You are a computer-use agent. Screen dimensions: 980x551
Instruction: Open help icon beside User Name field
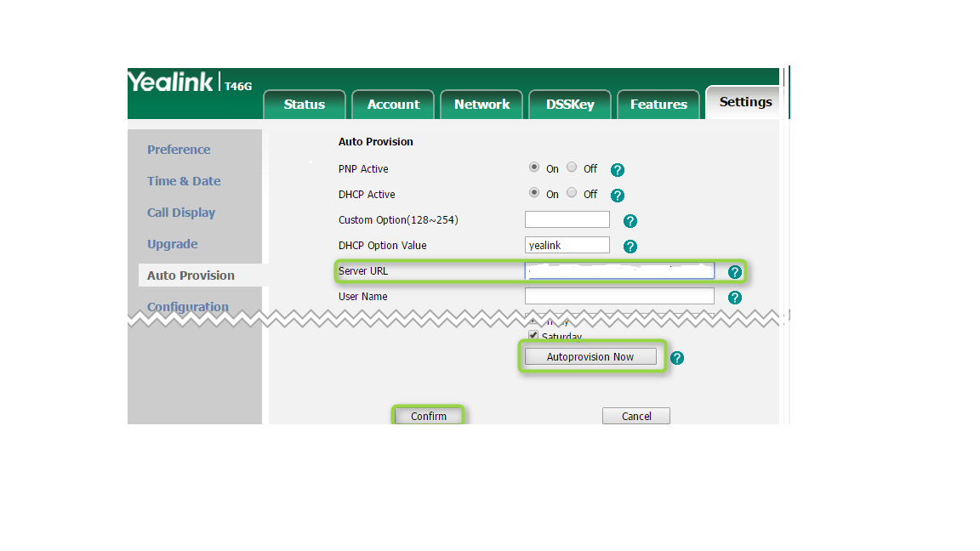pos(734,298)
